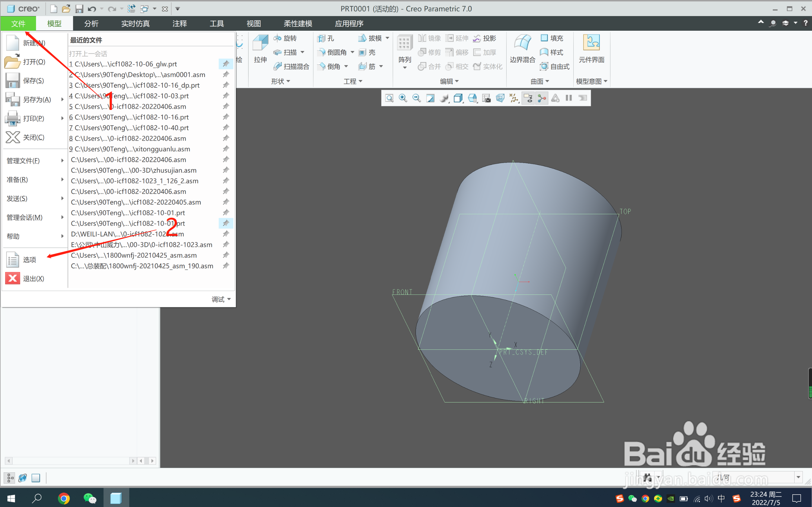This screenshot has width=812, height=507.
Task: Click 关闭(C) in the file menu
Action: click(35, 137)
